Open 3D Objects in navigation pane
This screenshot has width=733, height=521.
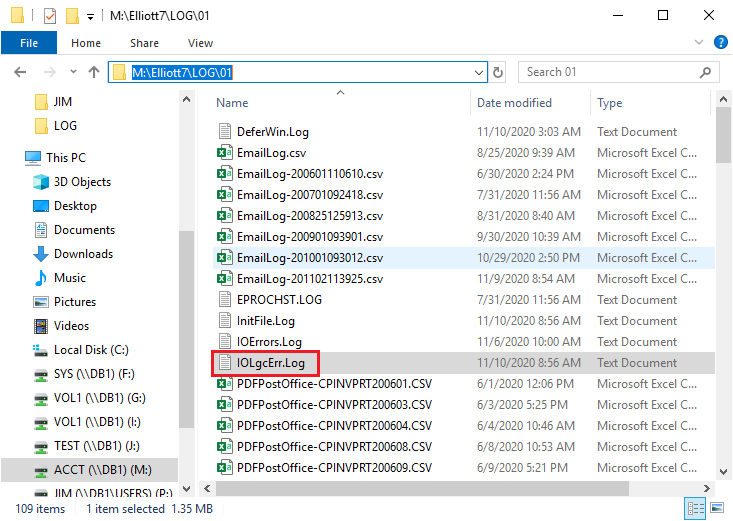coord(72,181)
